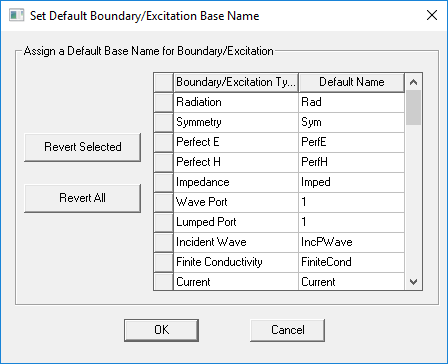The width and height of the screenshot is (448, 364).
Task: Edit the Current row default name field
Action: (351, 282)
